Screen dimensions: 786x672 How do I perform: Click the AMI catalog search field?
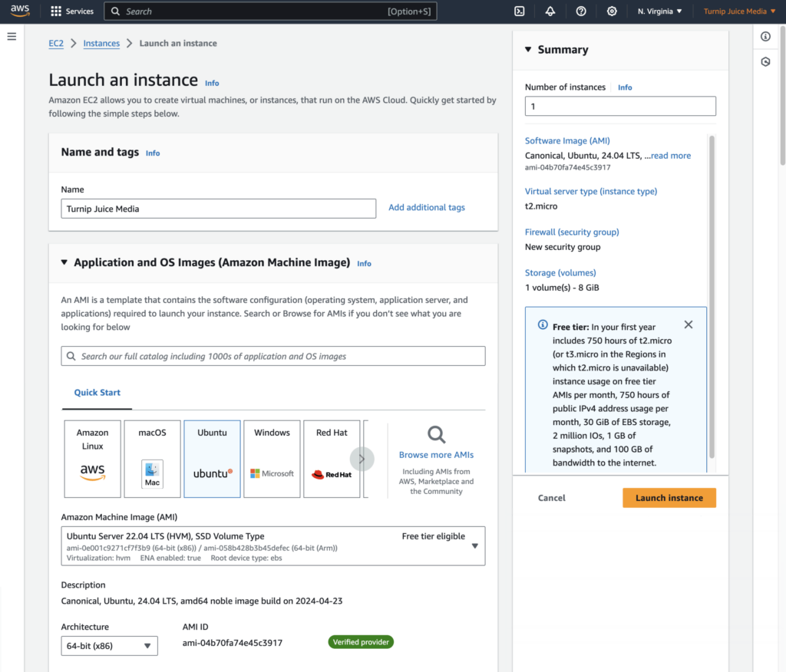click(x=272, y=355)
